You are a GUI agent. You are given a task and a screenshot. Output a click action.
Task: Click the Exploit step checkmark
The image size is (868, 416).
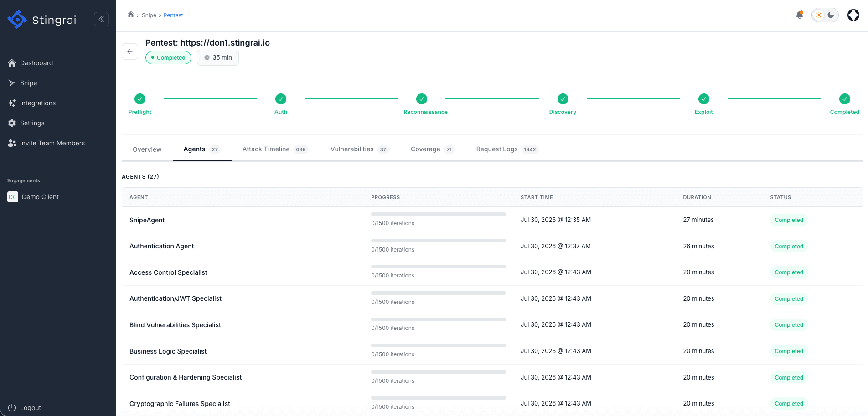[x=704, y=99]
